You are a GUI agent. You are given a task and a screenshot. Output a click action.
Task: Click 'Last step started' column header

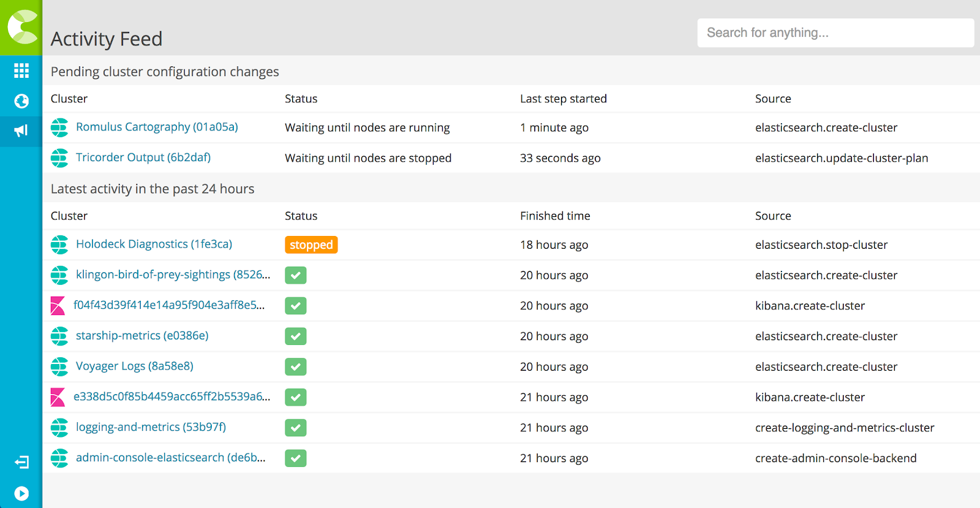point(563,99)
